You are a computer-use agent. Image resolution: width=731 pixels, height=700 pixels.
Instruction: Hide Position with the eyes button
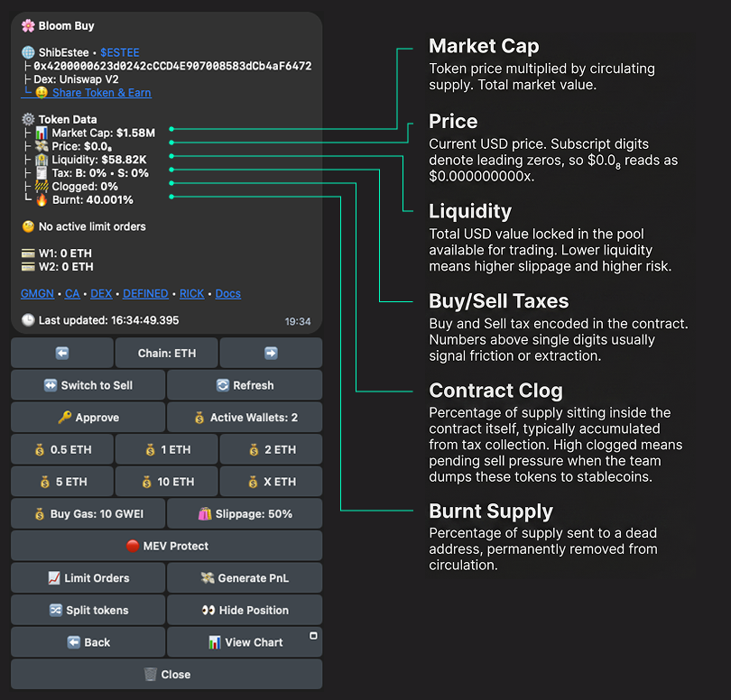pos(244,610)
